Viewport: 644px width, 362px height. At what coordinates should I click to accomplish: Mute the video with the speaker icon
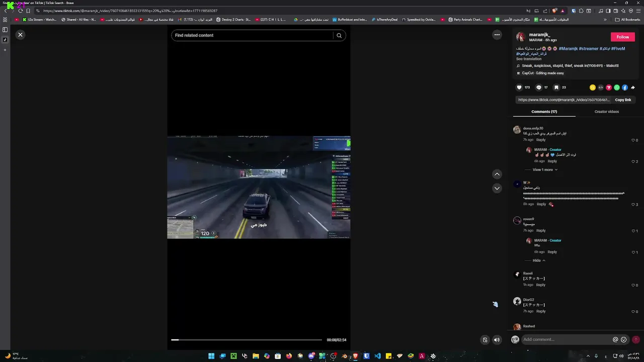497,340
